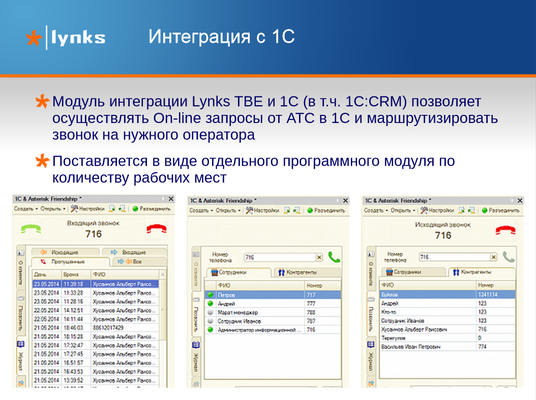The height and width of the screenshot is (400, 536).
Task: Open Журнал side tab in incoming call window
Action: (21, 357)
